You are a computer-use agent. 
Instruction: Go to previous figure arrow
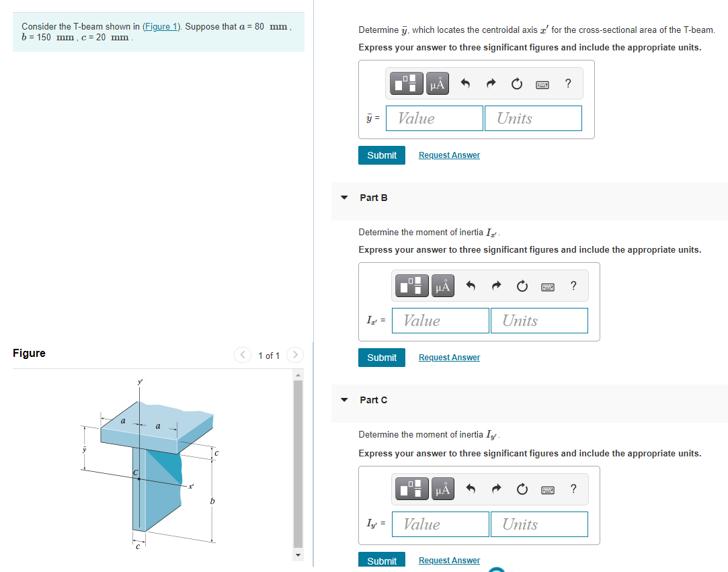pyautogui.click(x=243, y=355)
